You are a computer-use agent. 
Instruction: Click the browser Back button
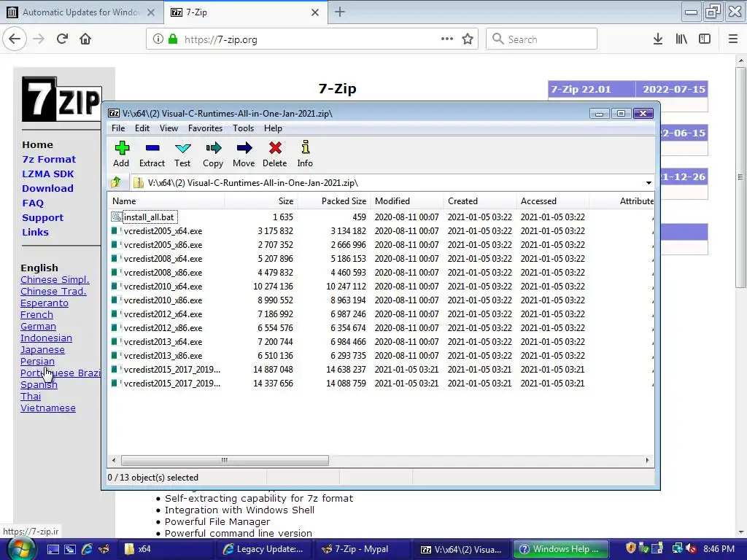pyautogui.click(x=15, y=39)
